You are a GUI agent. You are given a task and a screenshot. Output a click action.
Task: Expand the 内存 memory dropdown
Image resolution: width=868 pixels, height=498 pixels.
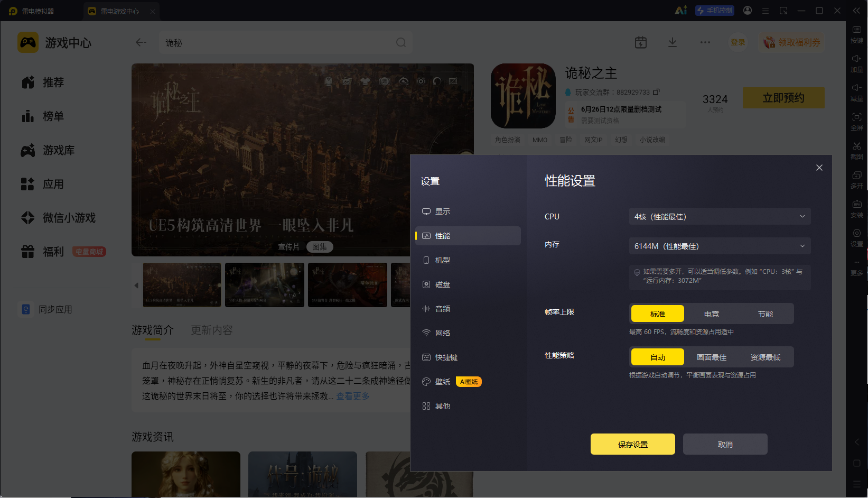[720, 246]
